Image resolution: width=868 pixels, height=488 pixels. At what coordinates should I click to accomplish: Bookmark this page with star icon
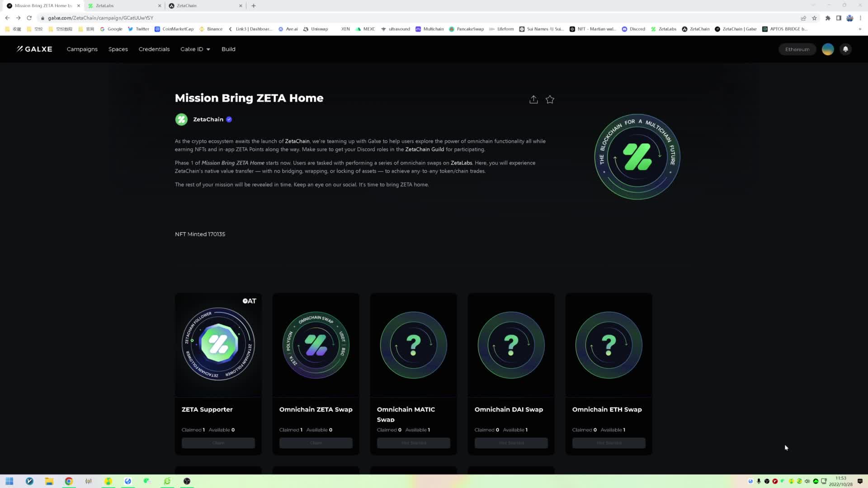(814, 18)
